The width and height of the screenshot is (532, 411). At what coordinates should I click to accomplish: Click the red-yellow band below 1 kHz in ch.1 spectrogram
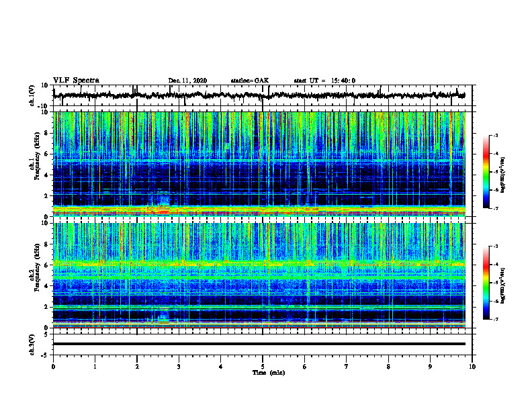tap(259, 211)
